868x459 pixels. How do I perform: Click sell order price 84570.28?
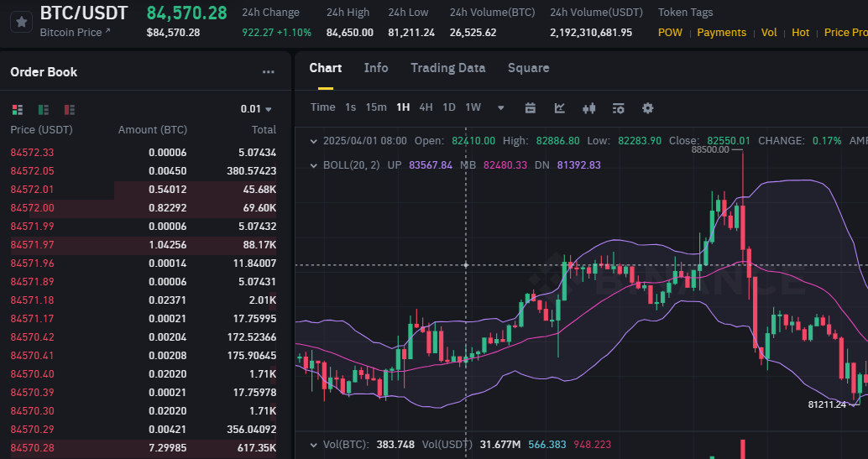pyautogui.click(x=32, y=448)
